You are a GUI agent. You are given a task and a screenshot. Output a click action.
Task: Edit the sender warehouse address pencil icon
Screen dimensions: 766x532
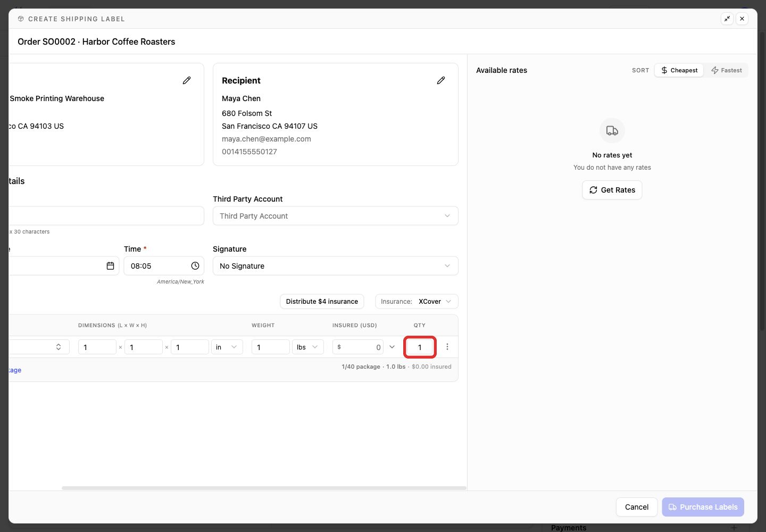click(187, 80)
